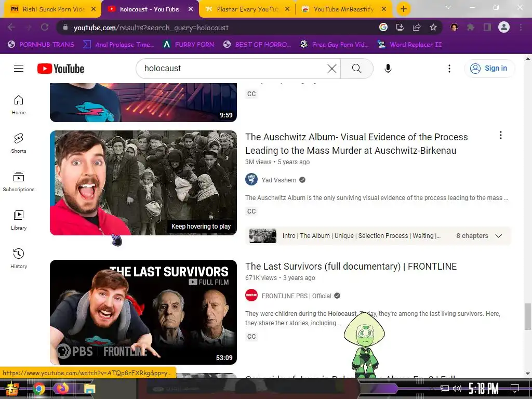Open the tab search dropdown arrow
The height and width of the screenshot is (399, 532).
(448, 7)
